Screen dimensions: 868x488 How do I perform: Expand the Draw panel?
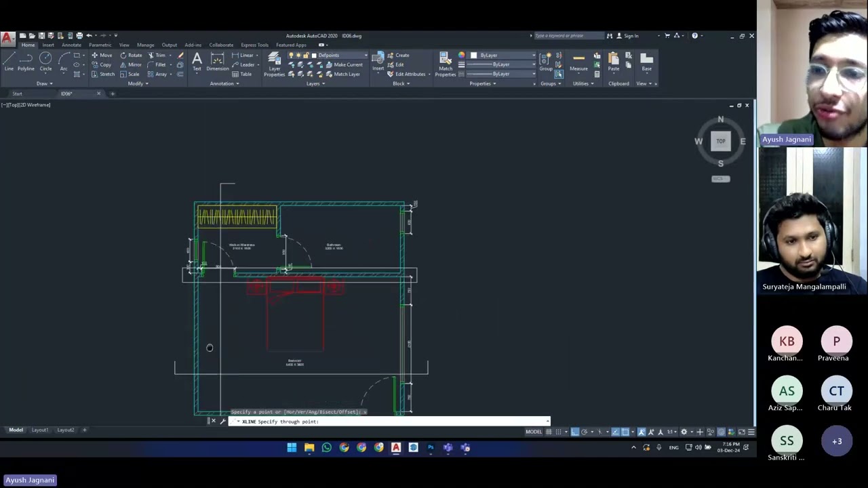point(44,83)
